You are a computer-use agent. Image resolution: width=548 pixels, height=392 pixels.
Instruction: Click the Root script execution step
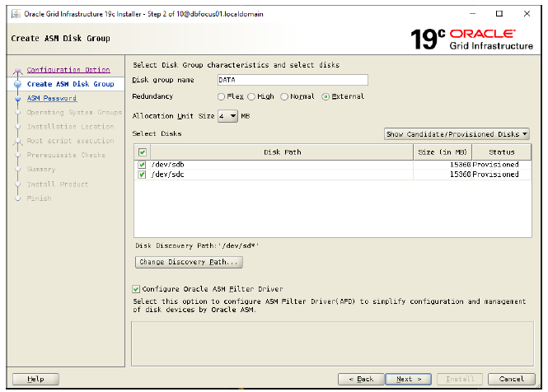point(71,141)
